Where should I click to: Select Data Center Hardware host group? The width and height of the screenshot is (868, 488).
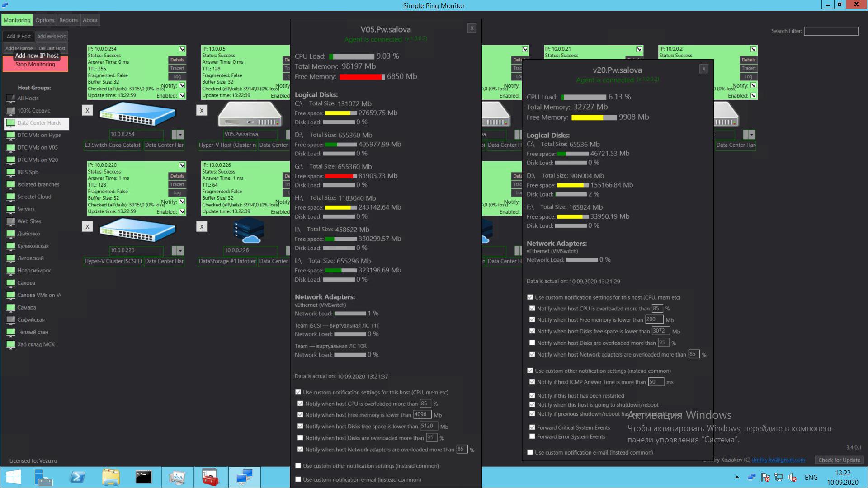click(37, 123)
